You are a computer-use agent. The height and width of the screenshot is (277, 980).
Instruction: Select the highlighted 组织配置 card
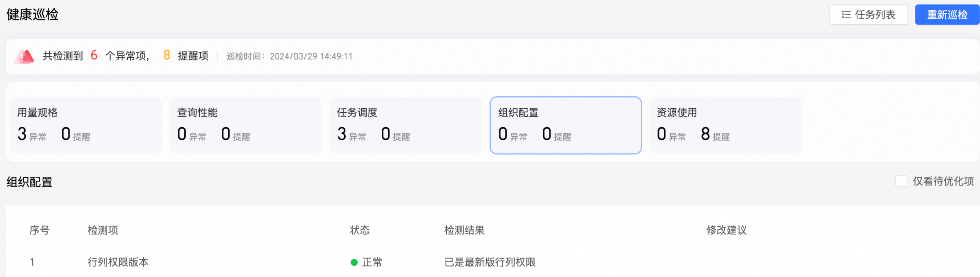(x=566, y=125)
